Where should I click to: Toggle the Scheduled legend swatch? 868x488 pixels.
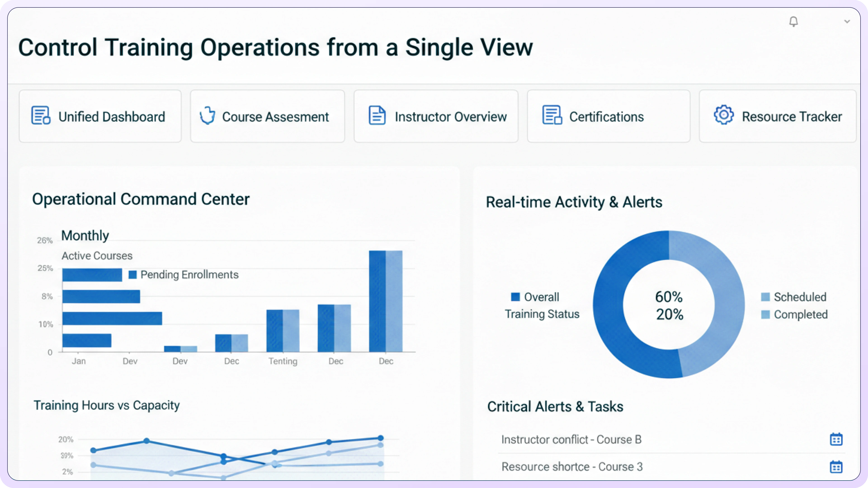click(x=765, y=297)
